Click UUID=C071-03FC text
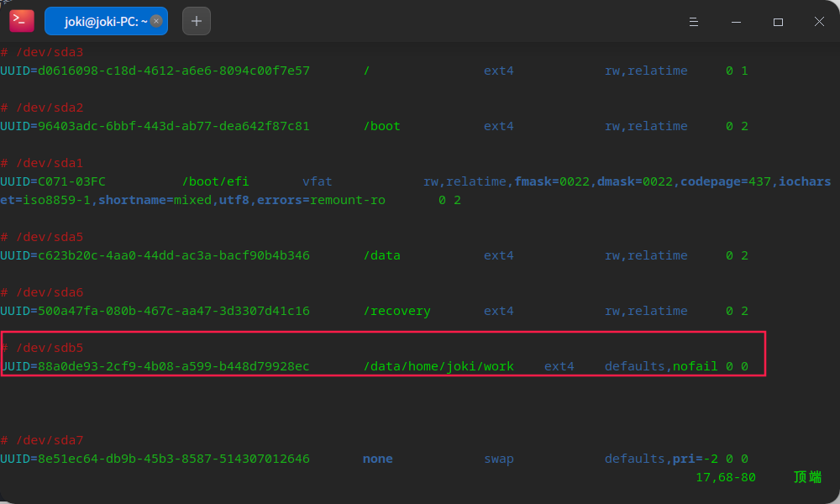The height and width of the screenshot is (504, 840). click(x=53, y=181)
